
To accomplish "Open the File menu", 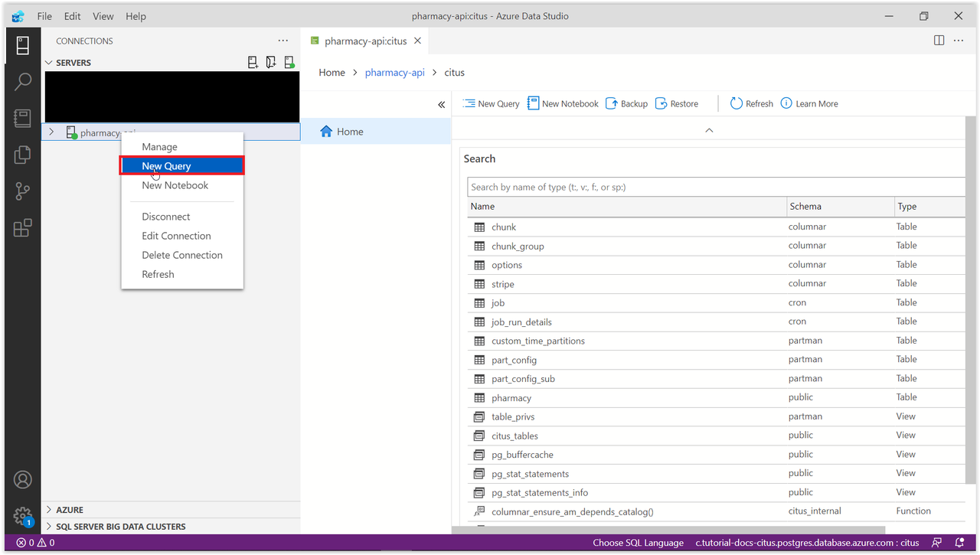I will (x=44, y=16).
